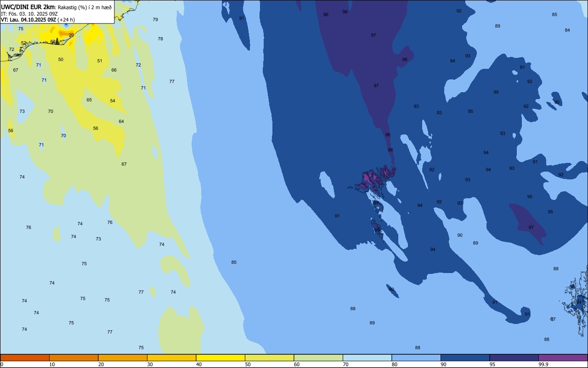Click the 40 legend tick label
Image resolution: width=588 pixels, height=368 pixels.
pos(199,364)
